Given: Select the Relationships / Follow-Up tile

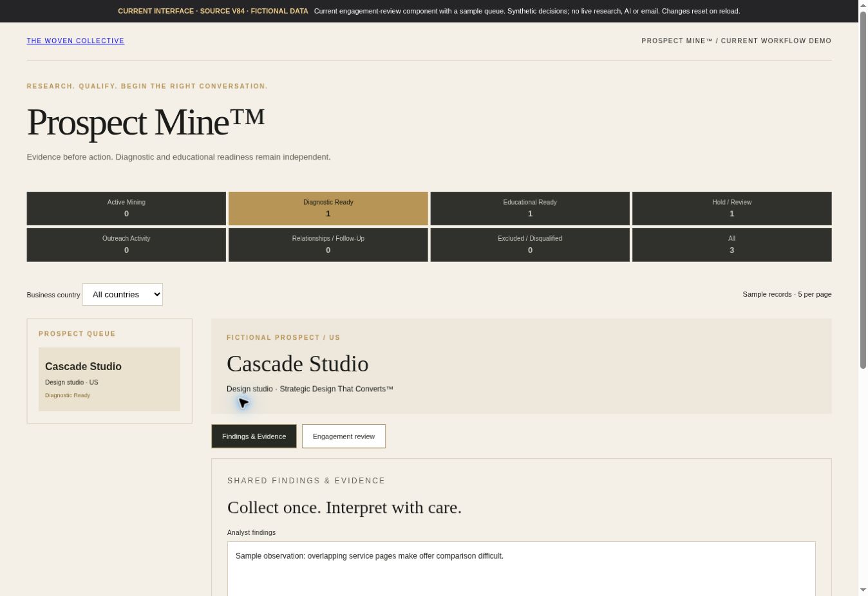Looking at the screenshot, I should [x=328, y=245].
